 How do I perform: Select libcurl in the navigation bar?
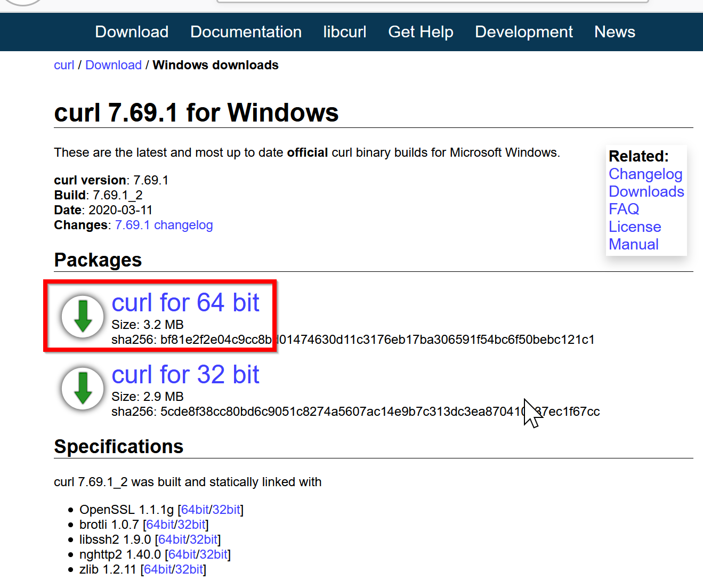(345, 32)
